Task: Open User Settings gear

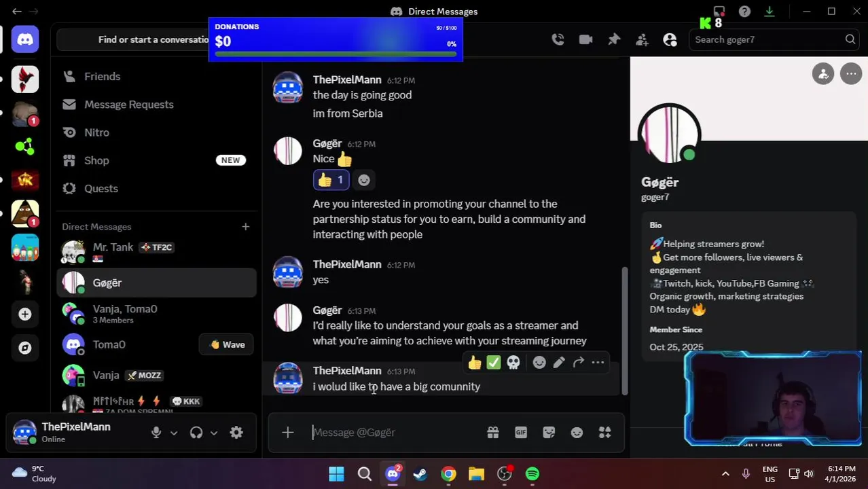Action: tap(236, 433)
